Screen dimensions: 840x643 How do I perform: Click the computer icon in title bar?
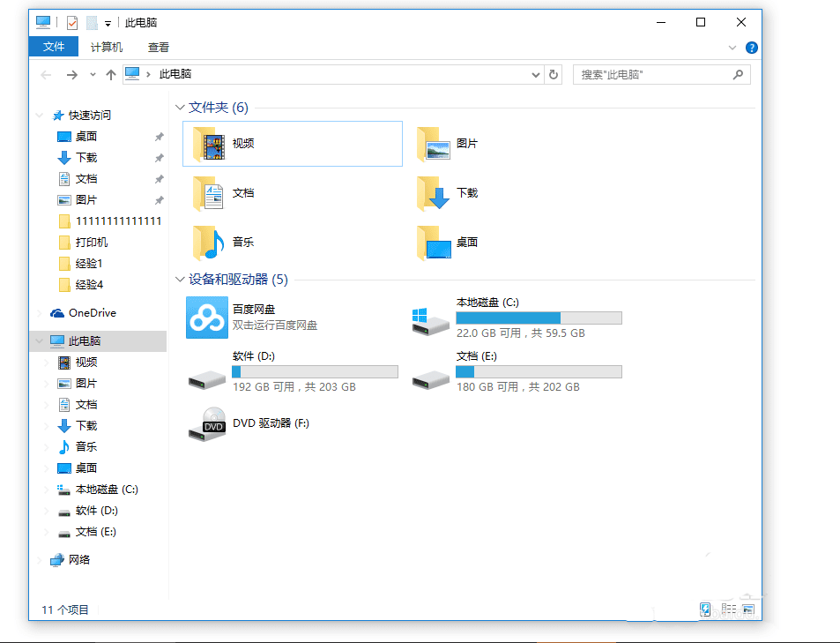coord(43,23)
